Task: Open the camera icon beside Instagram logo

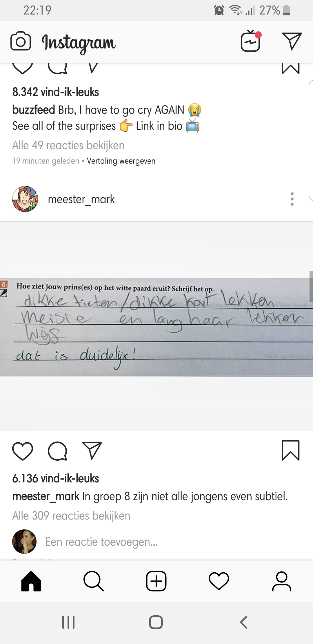Action: [x=21, y=41]
